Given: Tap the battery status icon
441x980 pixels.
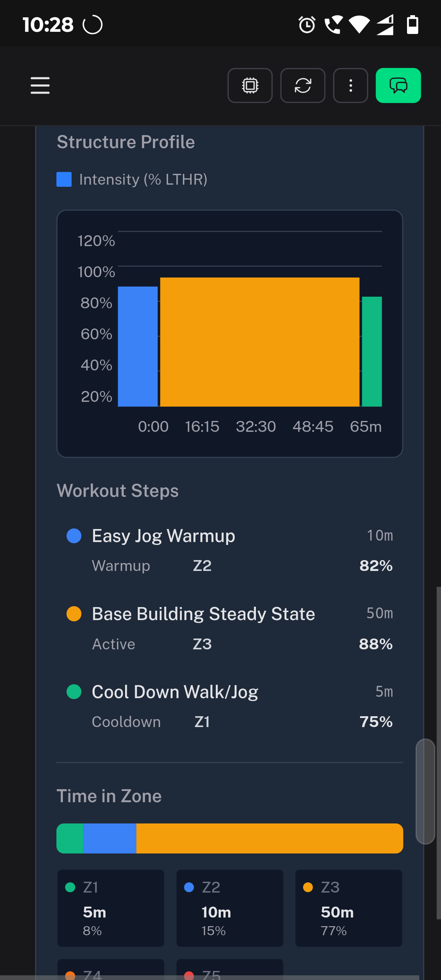Looking at the screenshot, I should pyautogui.click(x=412, y=25).
